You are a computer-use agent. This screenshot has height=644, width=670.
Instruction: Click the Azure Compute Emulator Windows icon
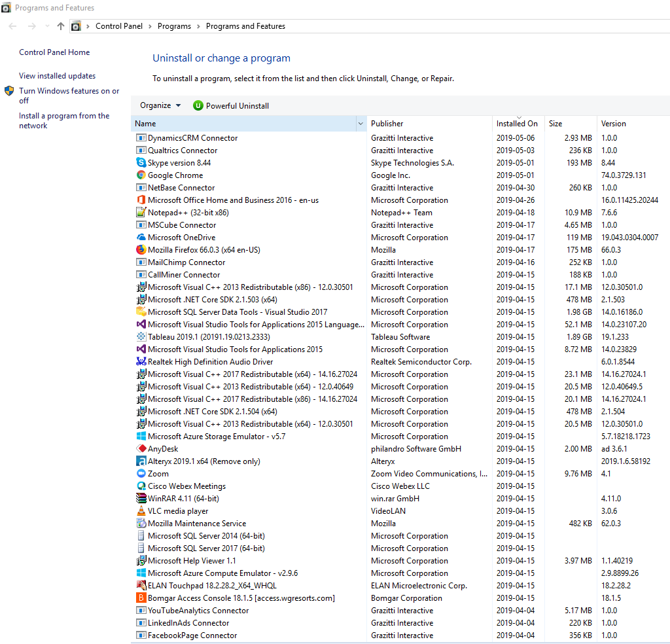click(141, 573)
